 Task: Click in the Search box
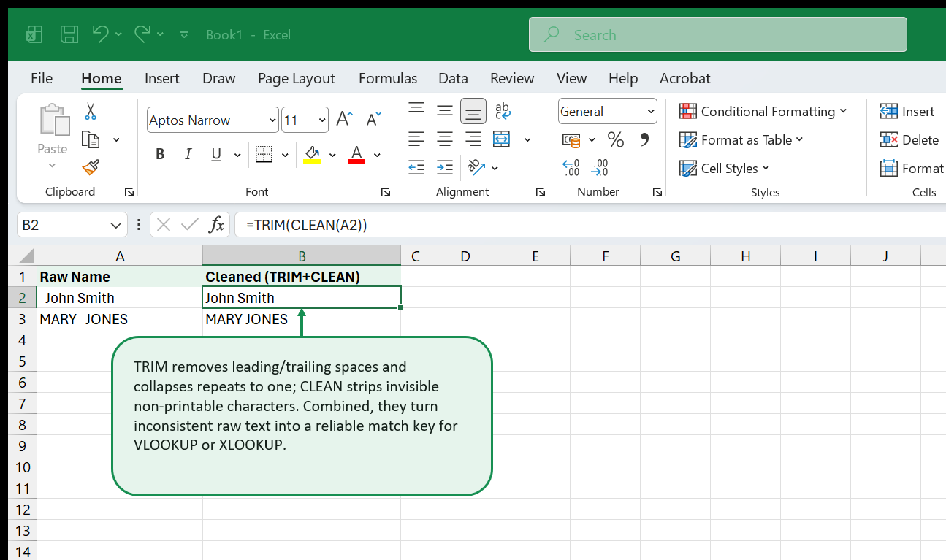coord(718,34)
